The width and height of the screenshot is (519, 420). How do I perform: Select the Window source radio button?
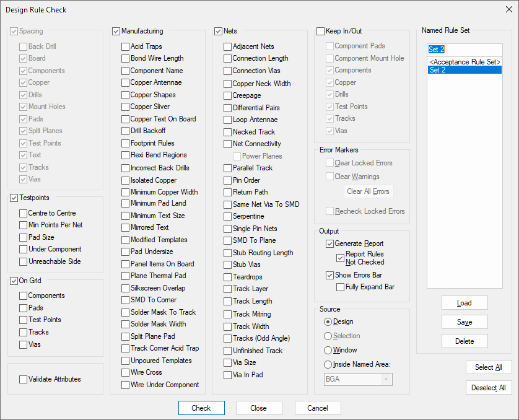coord(328,350)
